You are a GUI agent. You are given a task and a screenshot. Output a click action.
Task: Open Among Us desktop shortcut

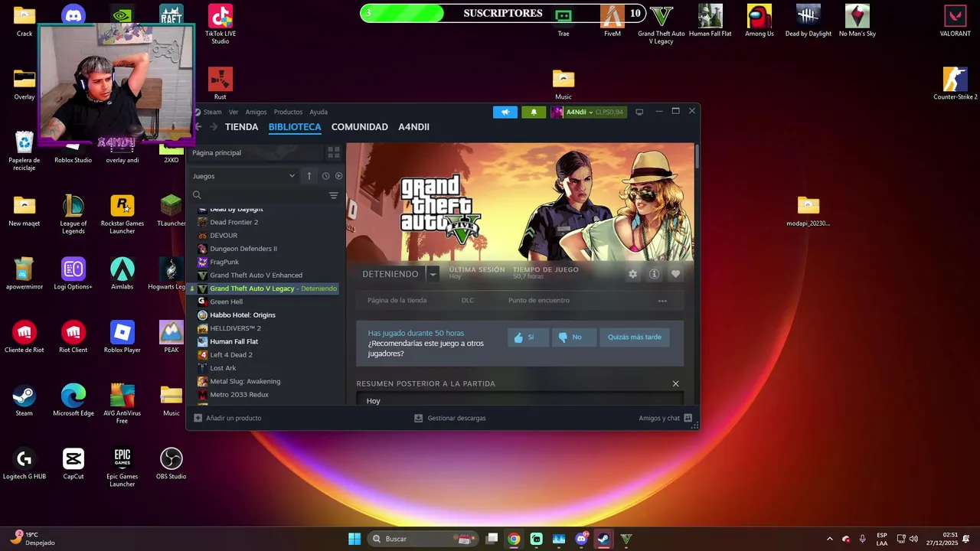759,21
